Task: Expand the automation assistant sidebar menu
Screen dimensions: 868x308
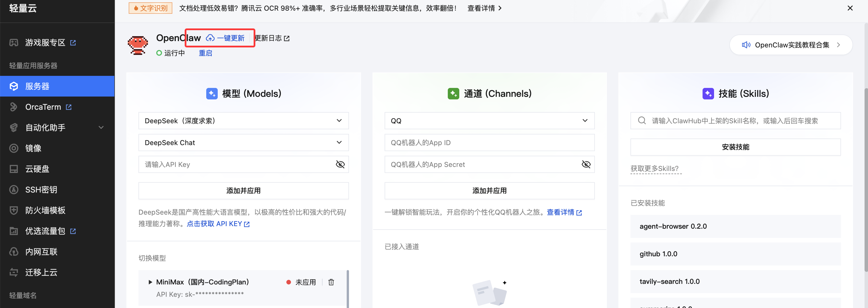Action: click(101, 127)
